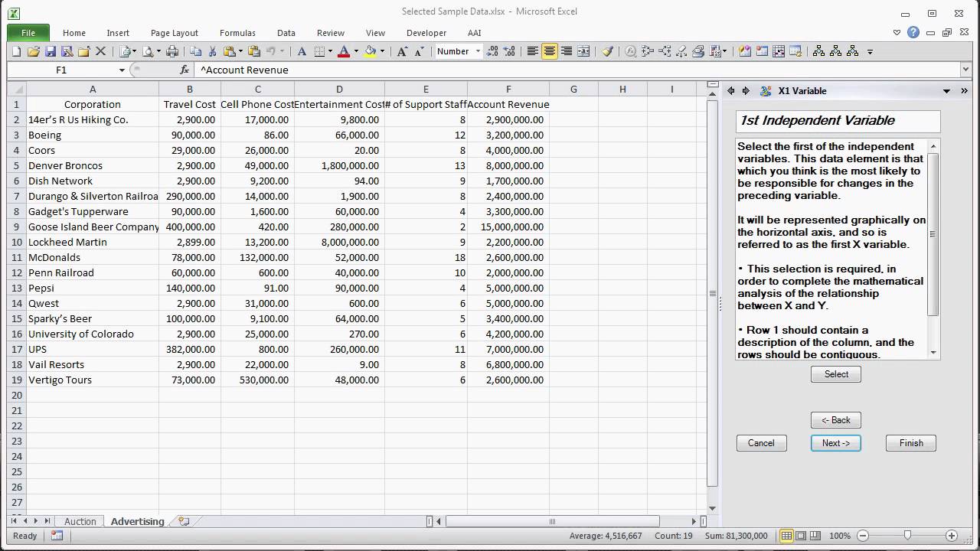Viewport: 980px width, 551px height.
Task: Click the Paste clipboard icon
Action: pyautogui.click(x=229, y=51)
